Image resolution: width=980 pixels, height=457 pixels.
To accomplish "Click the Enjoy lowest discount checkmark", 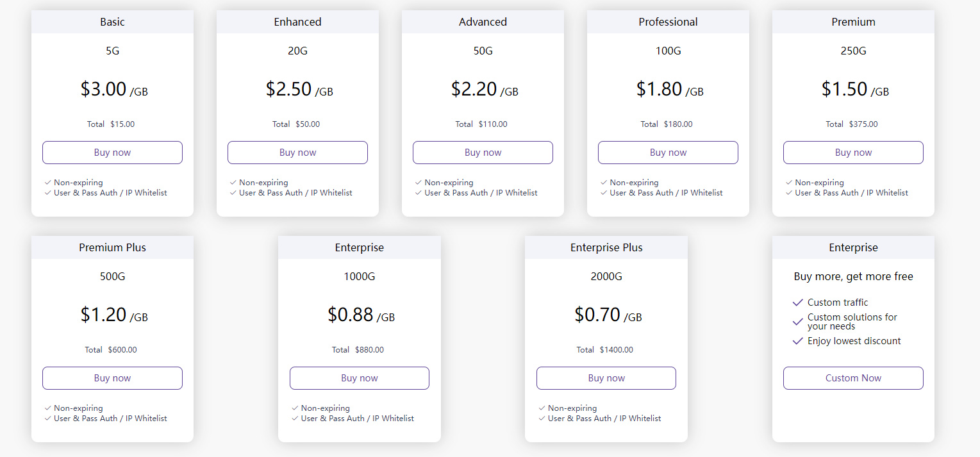I will tap(798, 341).
